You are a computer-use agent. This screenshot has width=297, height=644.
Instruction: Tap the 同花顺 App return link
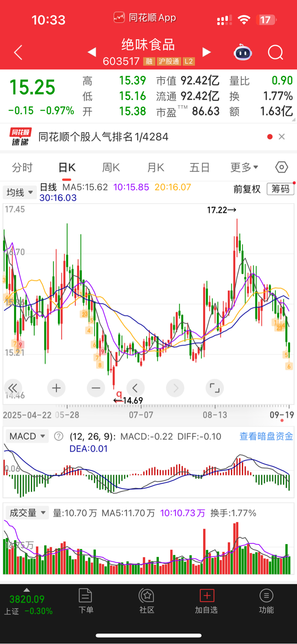click(145, 17)
